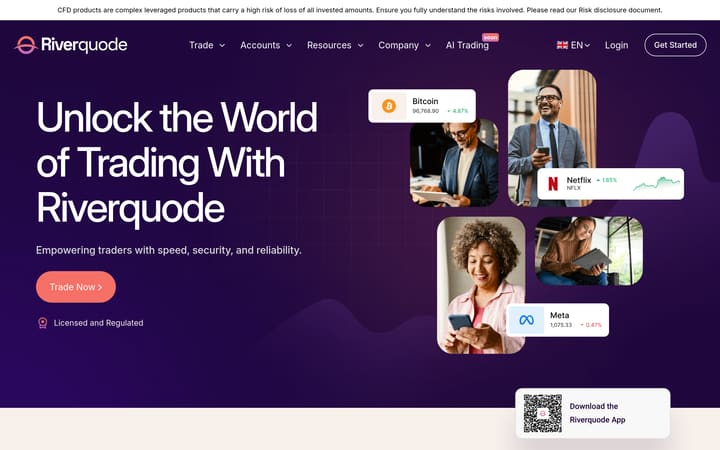720x450 pixels.
Task: Click the Trade Now button
Action: click(76, 287)
